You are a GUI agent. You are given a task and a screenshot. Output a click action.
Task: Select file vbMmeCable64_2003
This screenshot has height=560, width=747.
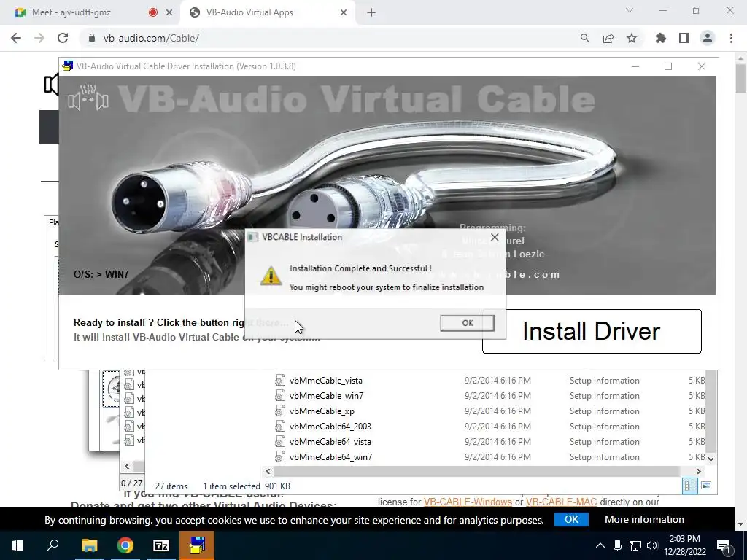[330, 426]
